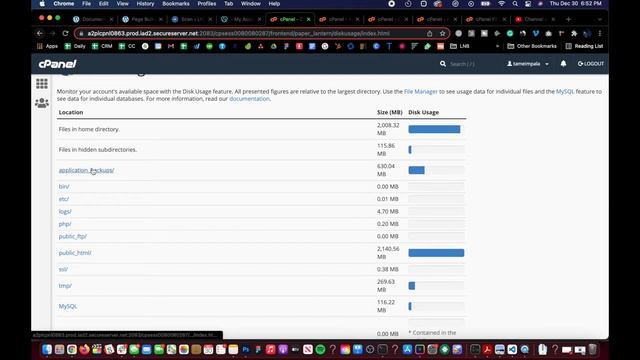
Task: Open Spotlight search in menu bar
Action: (515, 4)
